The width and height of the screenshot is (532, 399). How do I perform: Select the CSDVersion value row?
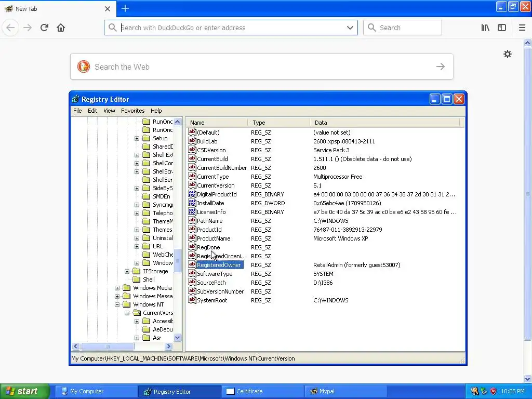tap(325, 150)
